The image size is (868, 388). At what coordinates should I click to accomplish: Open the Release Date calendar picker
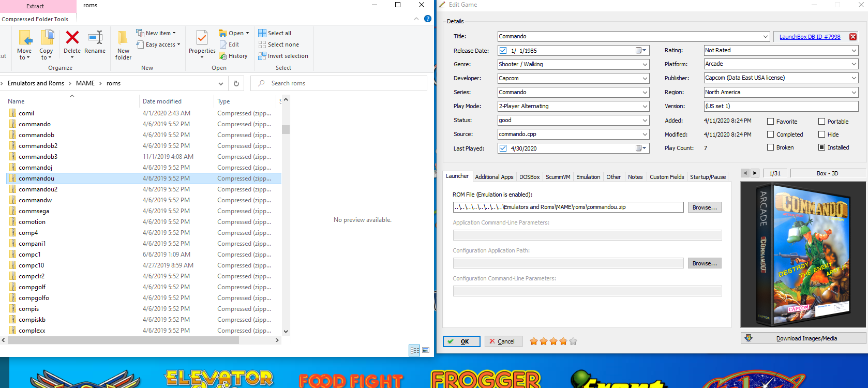coord(641,51)
